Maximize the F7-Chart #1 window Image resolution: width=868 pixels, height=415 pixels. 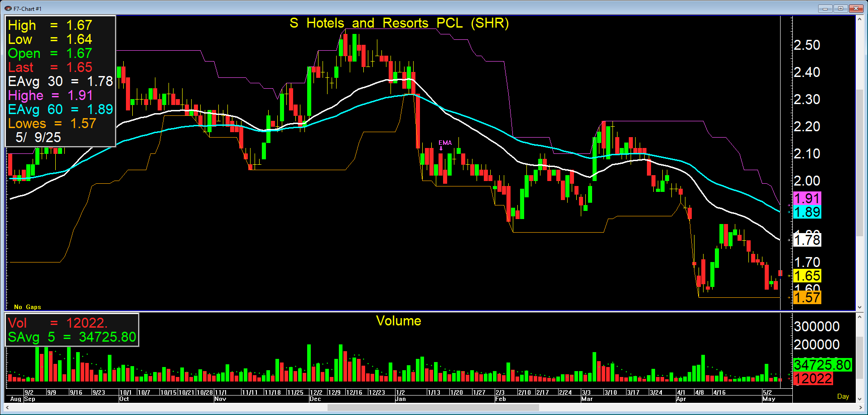840,8
